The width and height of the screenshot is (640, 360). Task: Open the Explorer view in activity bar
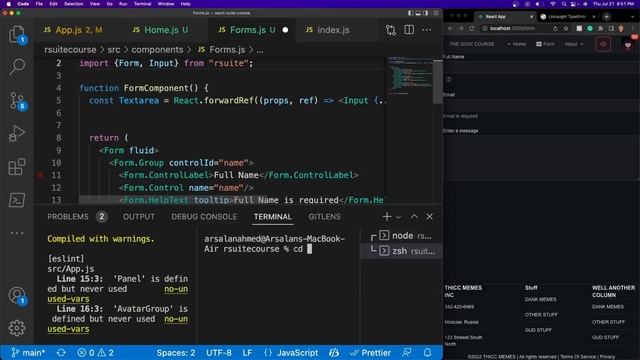[17, 34]
